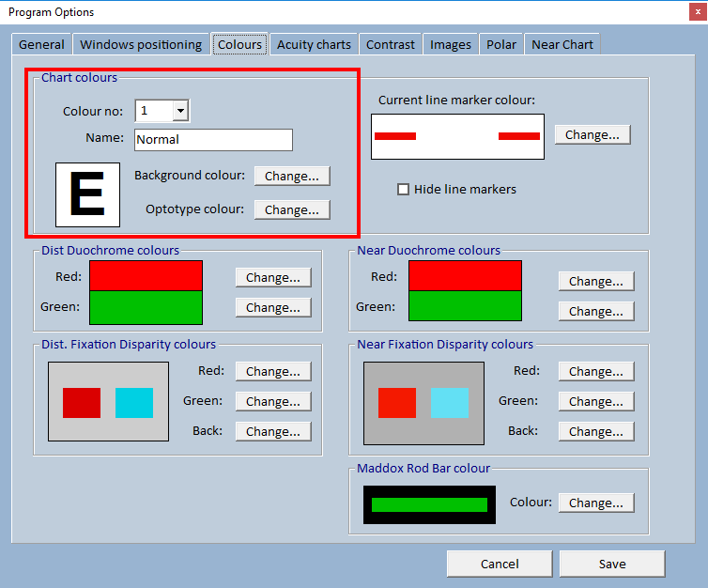
Task: Click the Near Duochrome red swatch
Action: pos(465,275)
